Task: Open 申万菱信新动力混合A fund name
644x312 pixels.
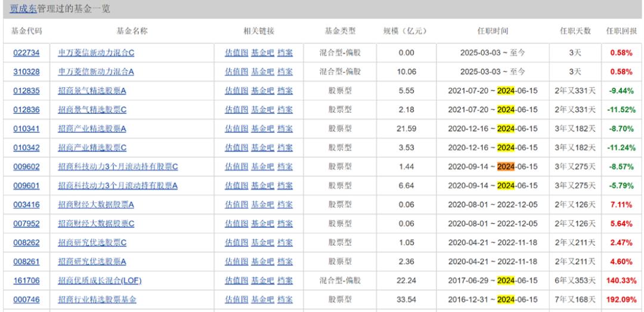Action: tap(96, 72)
